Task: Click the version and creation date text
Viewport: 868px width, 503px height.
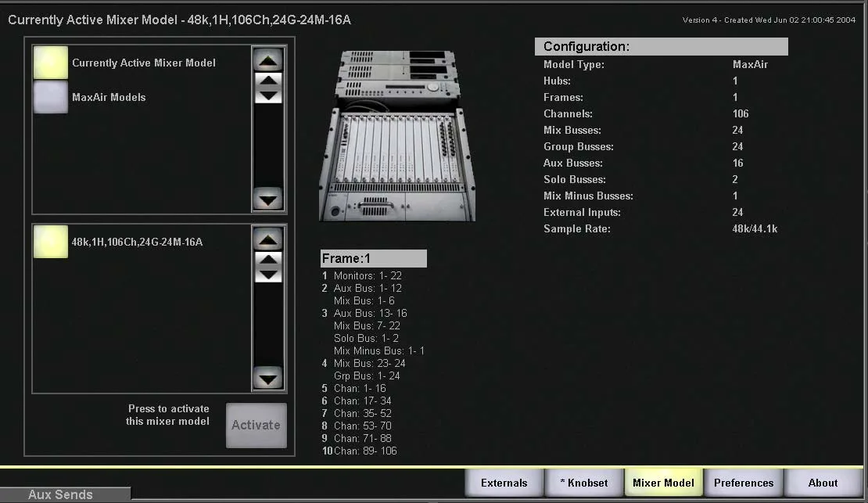Action: point(769,20)
